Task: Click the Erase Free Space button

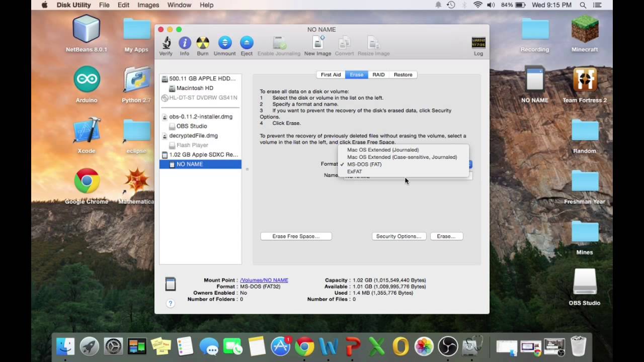Action: (x=296, y=236)
